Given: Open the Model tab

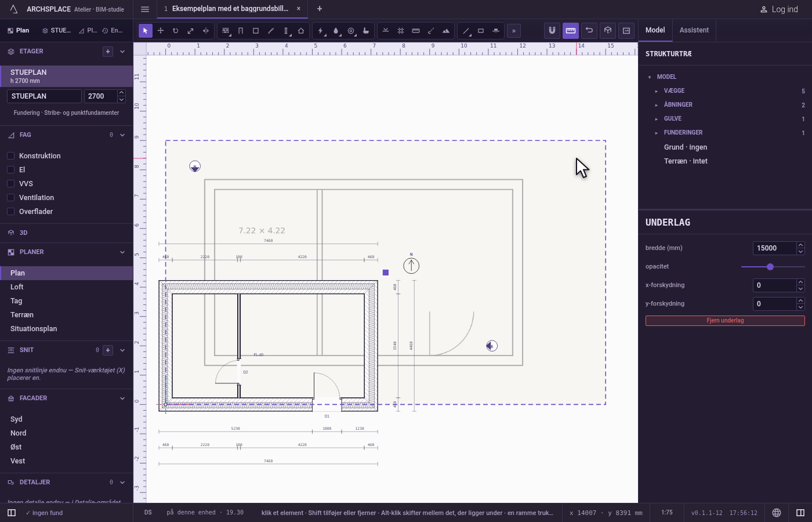Looking at the screenshot, I should click(x=655, y=30).
